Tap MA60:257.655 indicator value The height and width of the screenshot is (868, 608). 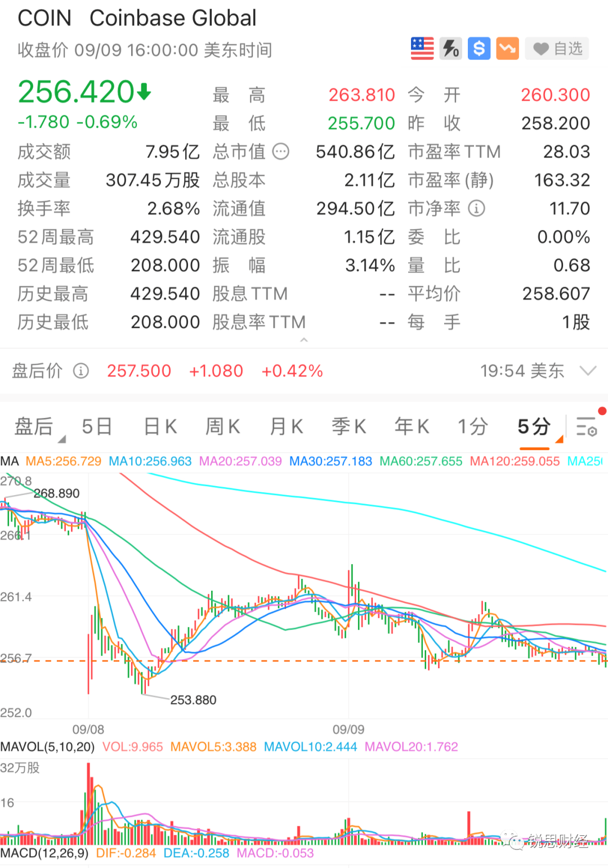(x=421, y=461)
